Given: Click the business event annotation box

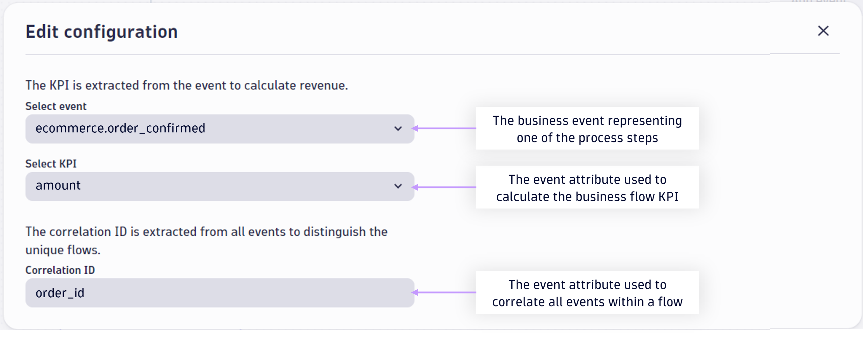Looking at the screenshot, I should [587, 128].
